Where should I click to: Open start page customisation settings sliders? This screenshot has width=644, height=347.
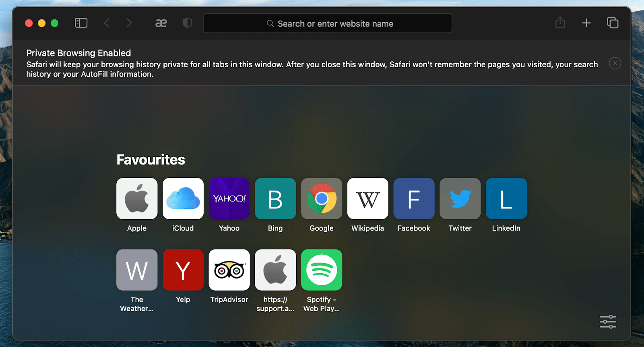[608, 322]
